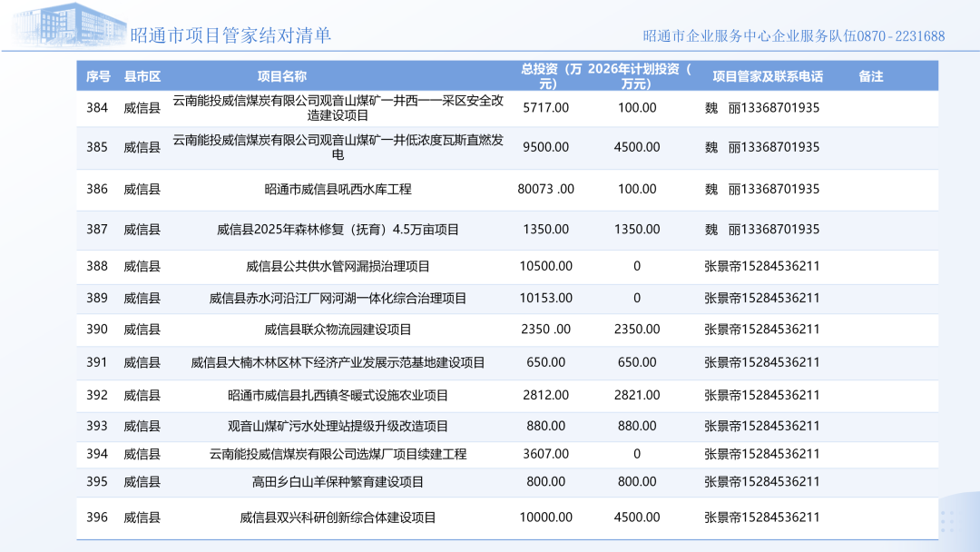
Task: Click row number 386
Action: (97, 189)
